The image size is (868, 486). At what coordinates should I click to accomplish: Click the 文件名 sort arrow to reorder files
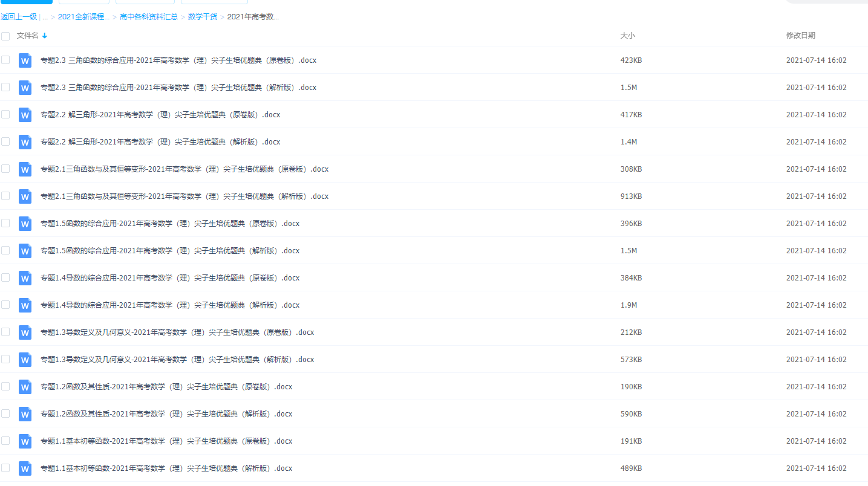[45, 36]
